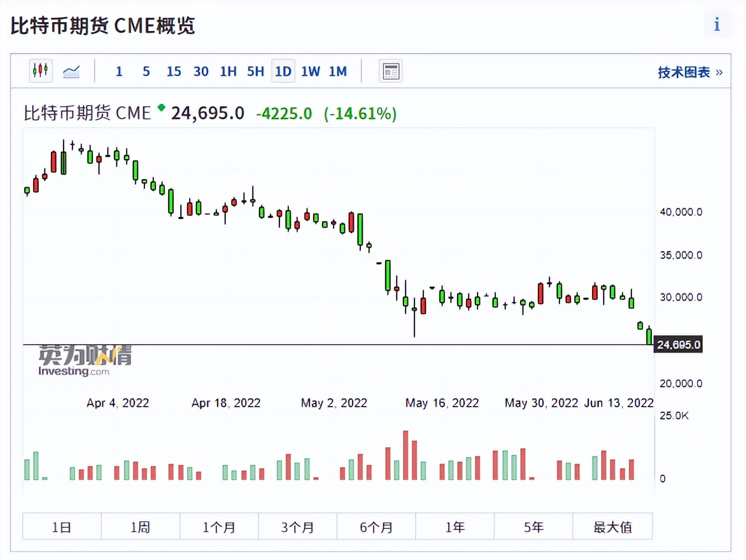Select the 15 minute interval
Screen dimensions: 746x560
174,71
